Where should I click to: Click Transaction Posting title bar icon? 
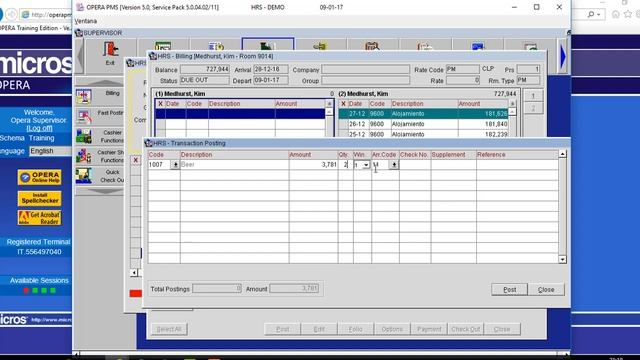[x=149, y=143]
